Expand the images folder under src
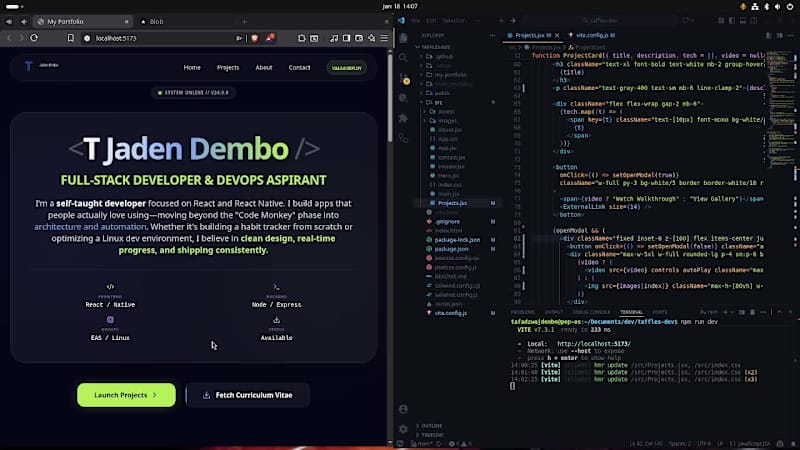800x450 pixels. [x=447, y=121]
